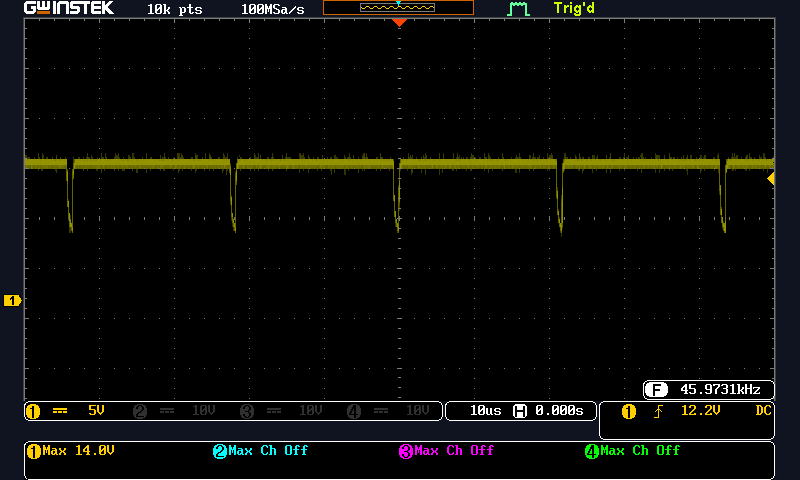Click the 100MSa/s sample rate readout

point(272,9)
